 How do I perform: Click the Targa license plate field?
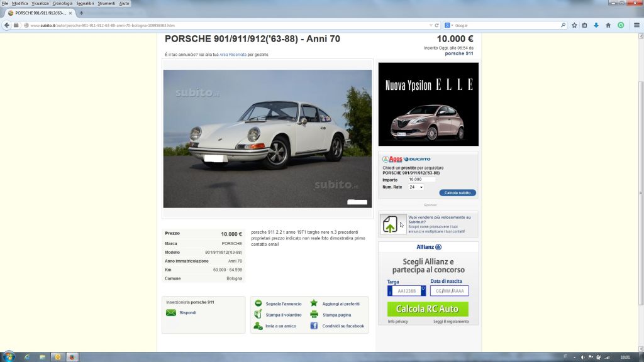click(x=407, y=291)
